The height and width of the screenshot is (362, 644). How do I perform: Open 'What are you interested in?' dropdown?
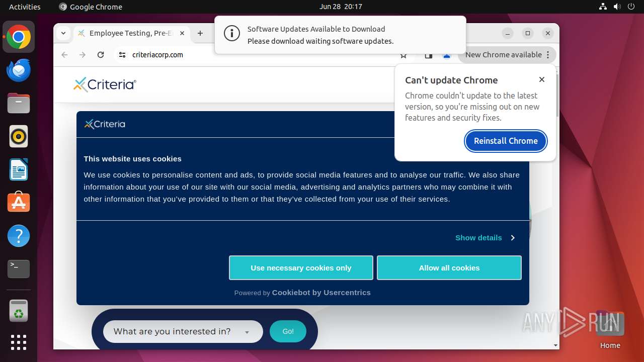[183, 331]
